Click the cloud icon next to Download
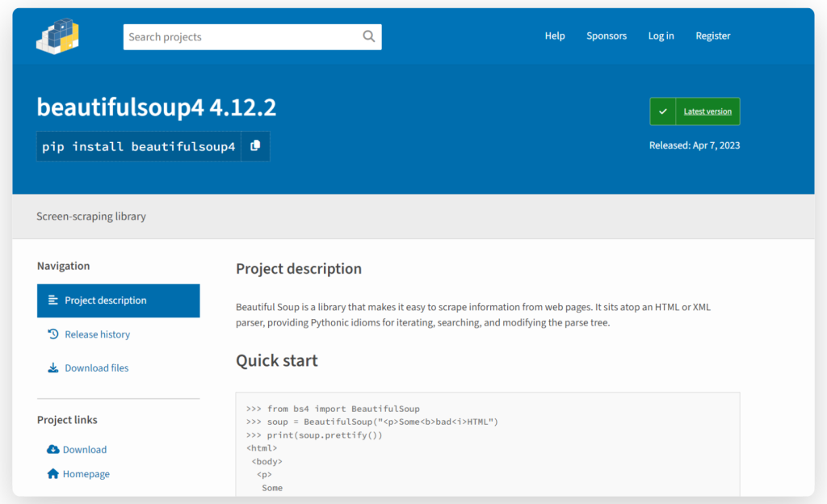The height and width of the screenshot is (504, 827). [x=52, y=449]
